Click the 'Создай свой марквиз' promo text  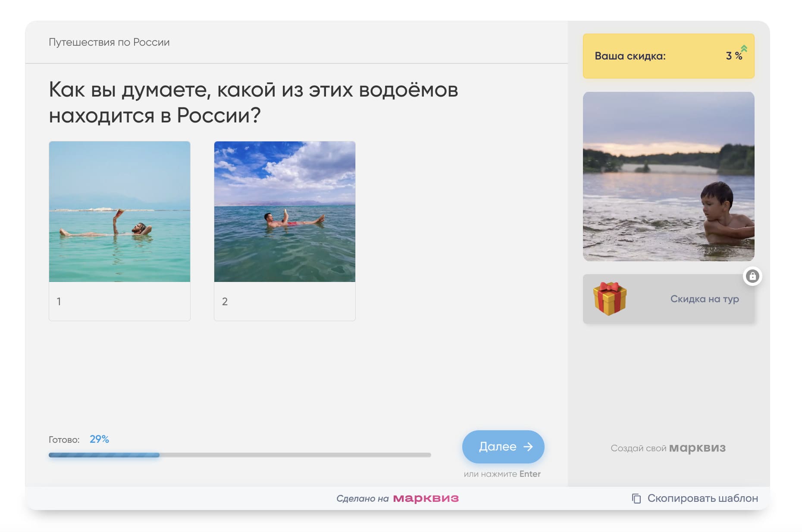[668, 448]
